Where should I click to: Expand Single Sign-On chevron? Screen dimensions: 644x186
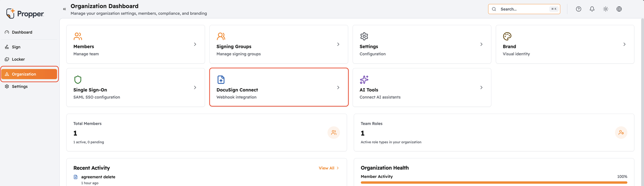tap(195, 87)
